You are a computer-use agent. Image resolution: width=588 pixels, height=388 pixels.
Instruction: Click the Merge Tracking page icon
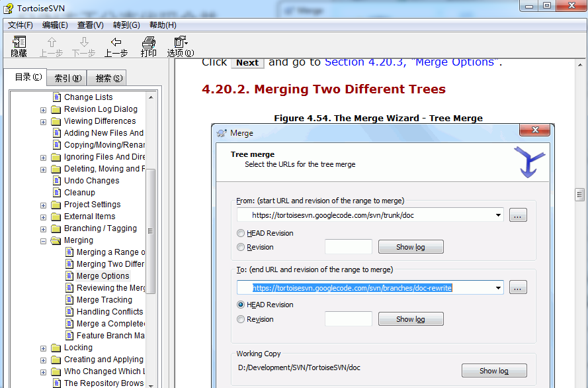(69, 300)
